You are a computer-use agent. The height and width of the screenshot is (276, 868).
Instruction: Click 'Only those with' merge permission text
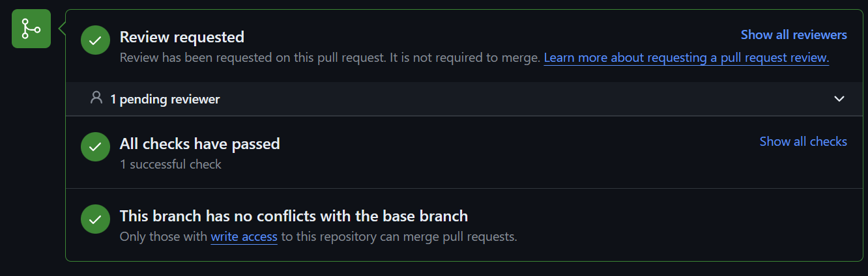click(x=164, y=237)
